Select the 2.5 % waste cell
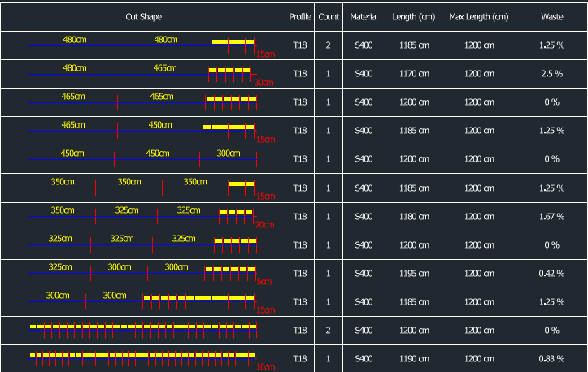The width and height of the screenshot is (588, 372). point(552,74)
